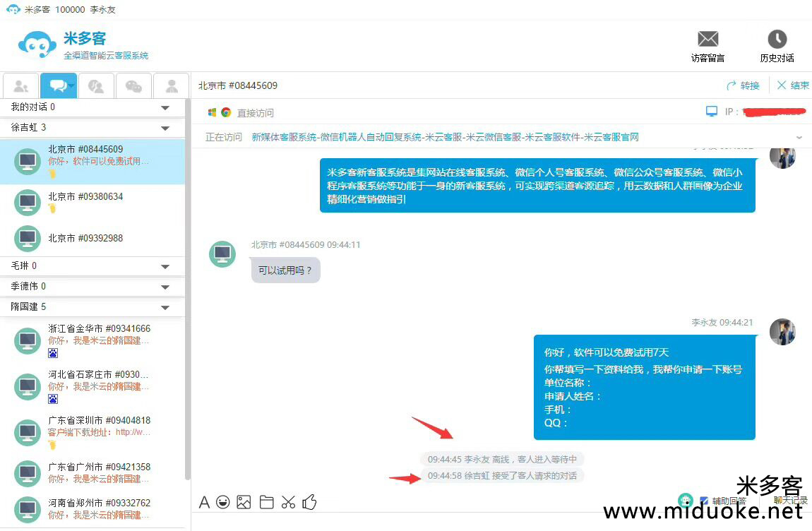
Task: Expand the 我的对话 group
Action: 165,107
